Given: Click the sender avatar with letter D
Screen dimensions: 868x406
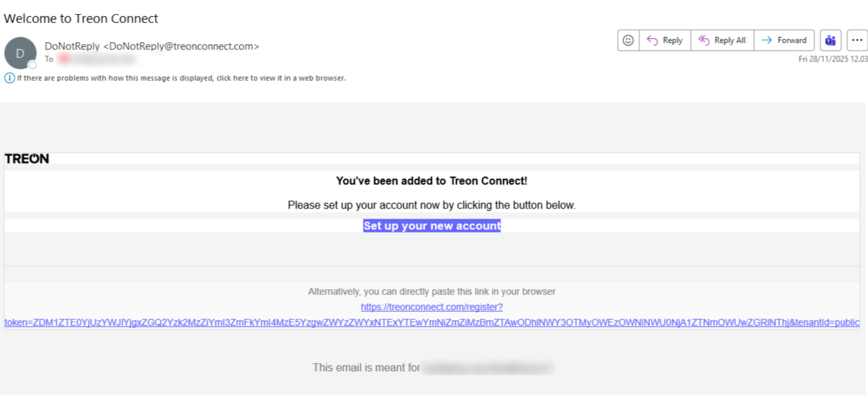Looking at the screenshot, I should point(20,53).
